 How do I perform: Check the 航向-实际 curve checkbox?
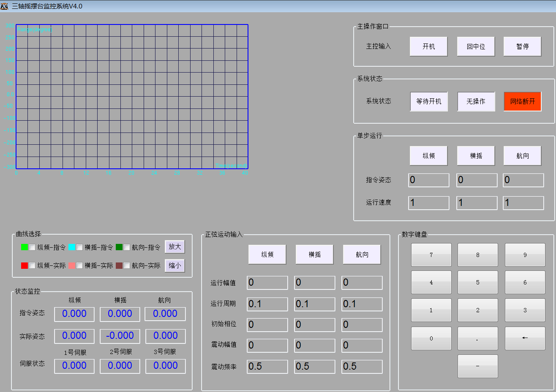[127, 265]
